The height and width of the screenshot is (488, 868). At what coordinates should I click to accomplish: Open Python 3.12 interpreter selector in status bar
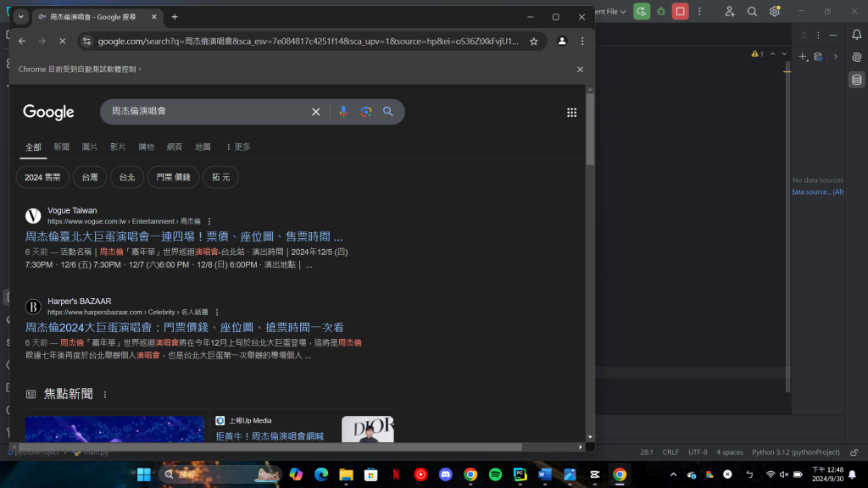pyautogui.click(x=795, y=452)
